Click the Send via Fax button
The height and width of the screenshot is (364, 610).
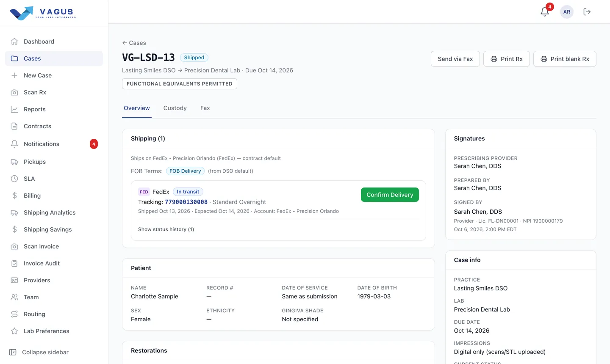point(455,59)
